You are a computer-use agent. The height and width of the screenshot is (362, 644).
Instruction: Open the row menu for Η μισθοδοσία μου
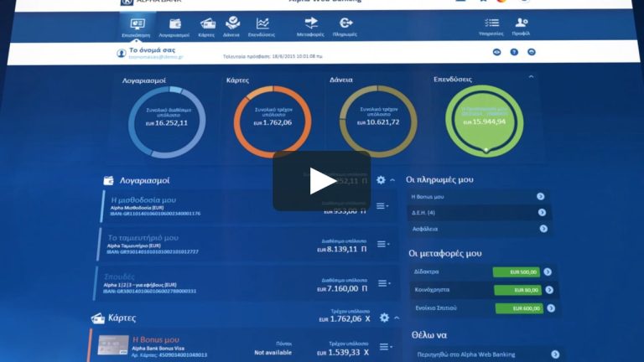tap(382, 206)
